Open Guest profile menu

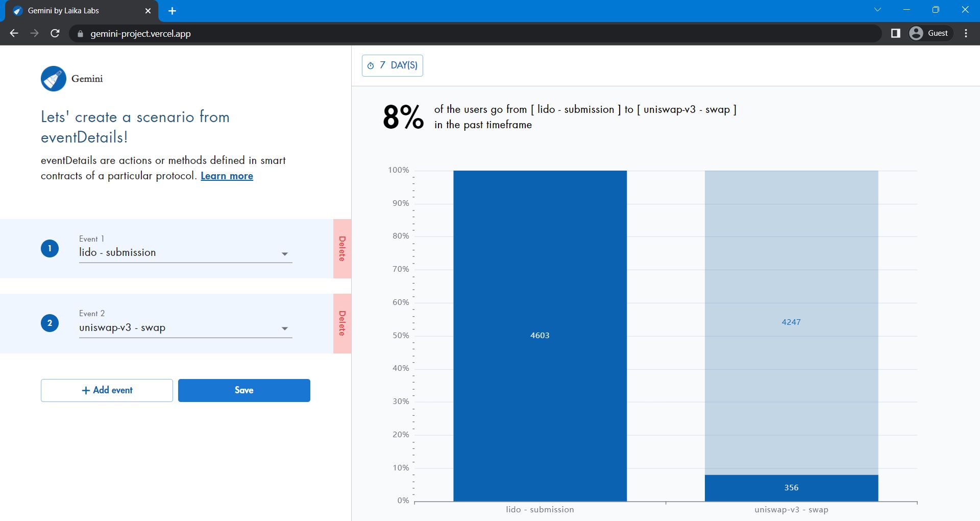pos(930,33)
